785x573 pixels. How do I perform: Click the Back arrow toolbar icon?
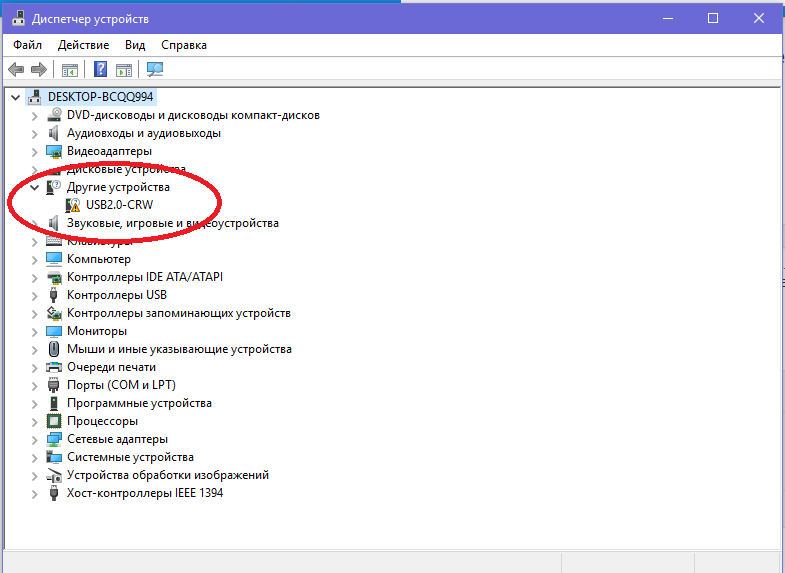coord(17,69)
